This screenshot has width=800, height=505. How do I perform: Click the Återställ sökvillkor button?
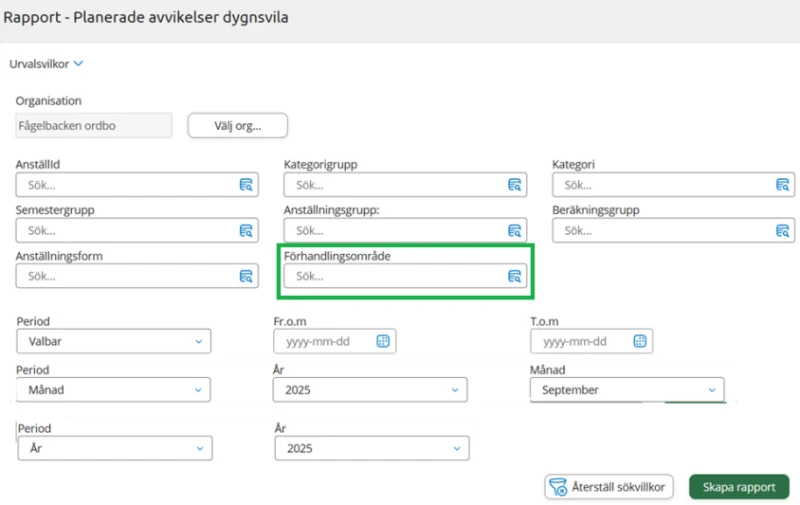pos(609,487)
